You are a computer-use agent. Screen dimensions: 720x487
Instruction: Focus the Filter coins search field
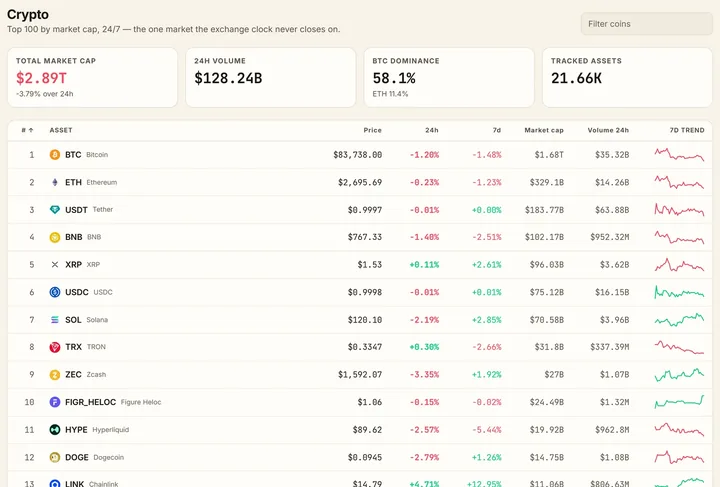pos(647,24)
